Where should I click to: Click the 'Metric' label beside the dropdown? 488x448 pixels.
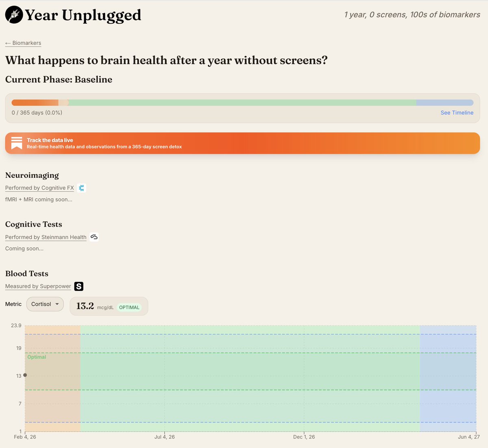(13, 304)
